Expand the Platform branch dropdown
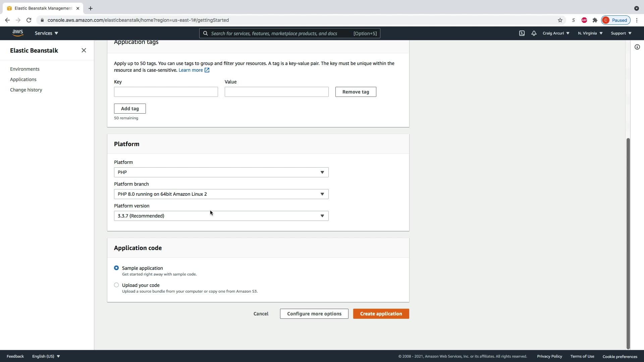 [x=221, y=194]
